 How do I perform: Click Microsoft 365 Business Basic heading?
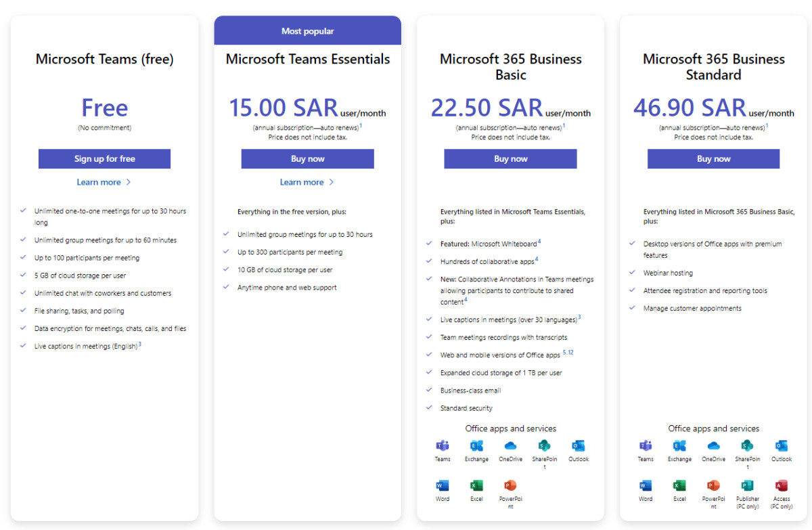coord(510,66)
